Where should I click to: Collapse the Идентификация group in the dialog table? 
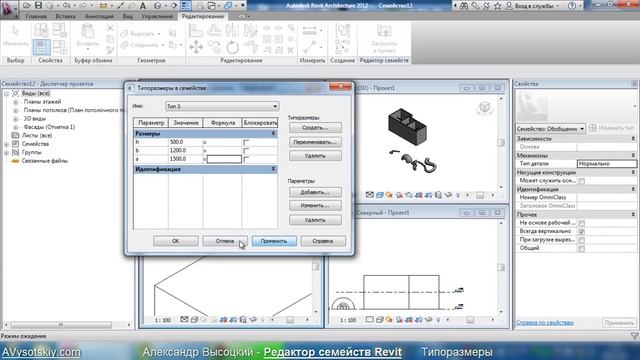(273, 169)
